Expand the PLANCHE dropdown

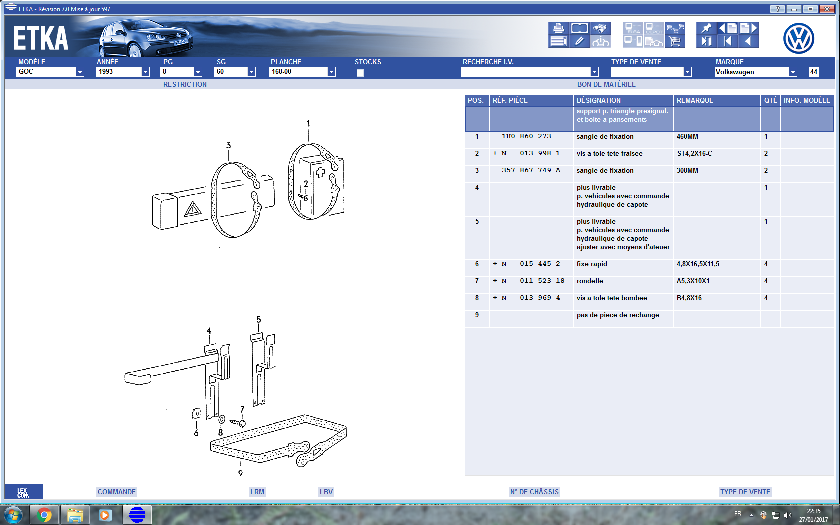330,72
